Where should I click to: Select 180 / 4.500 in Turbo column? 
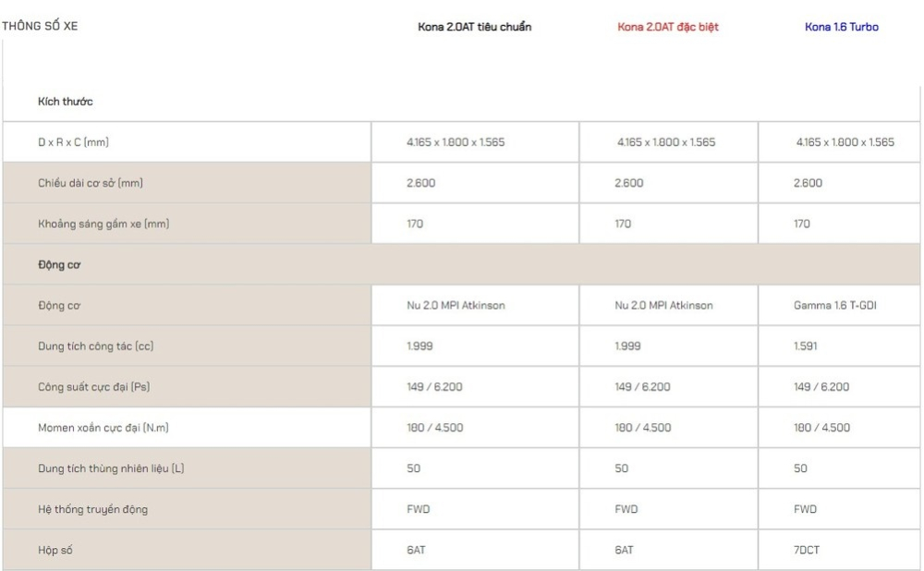821,427
